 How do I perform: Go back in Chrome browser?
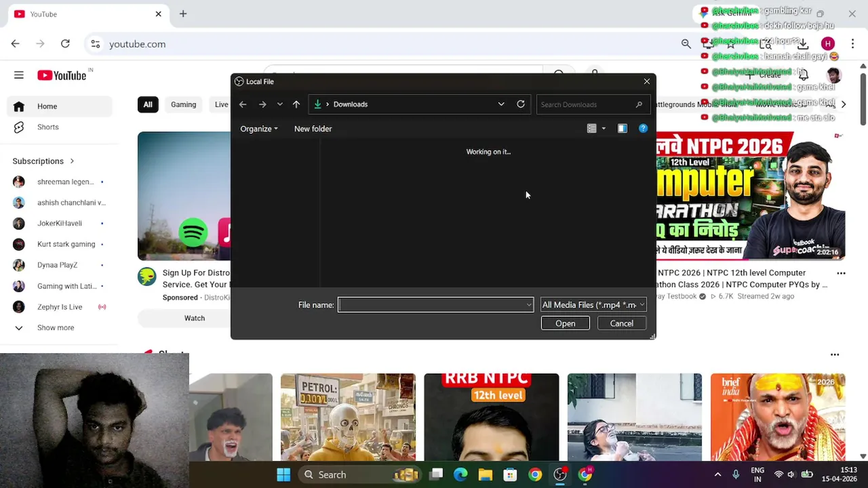[x=15, y=44]
